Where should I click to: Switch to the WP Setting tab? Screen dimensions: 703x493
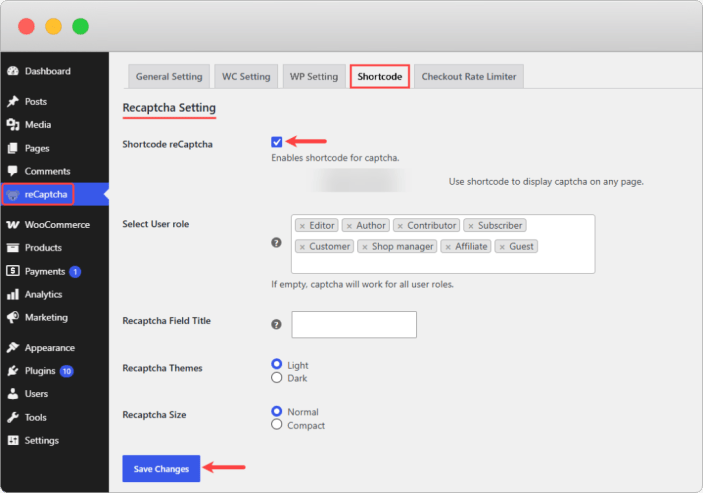pos(314,77)
